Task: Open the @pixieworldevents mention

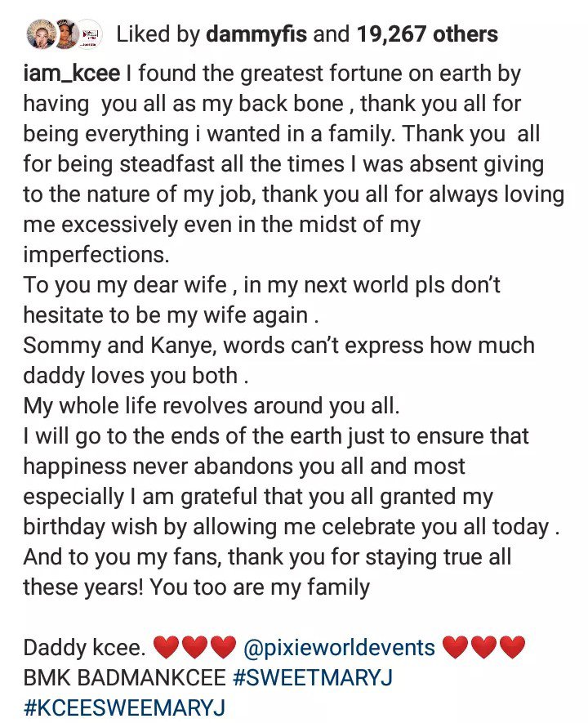Action: 339,648
